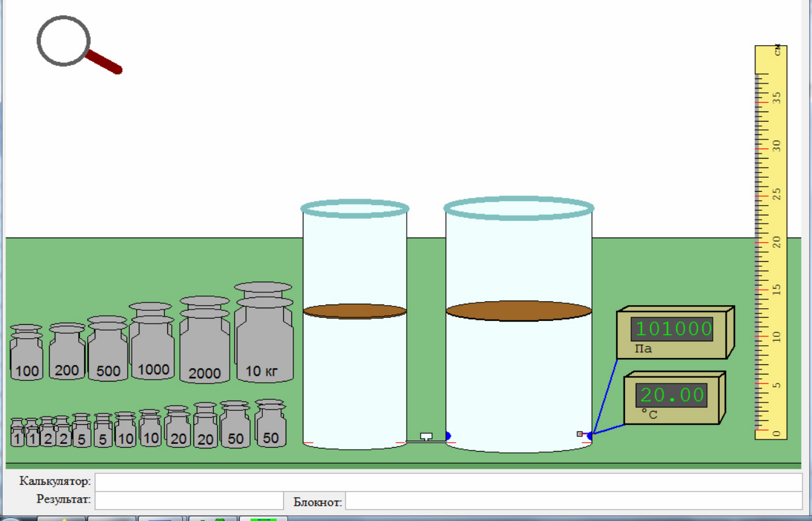Click the brown piston in the narrow cylinder
Screen dimensions: 812x521
click(x=354, y=311)
